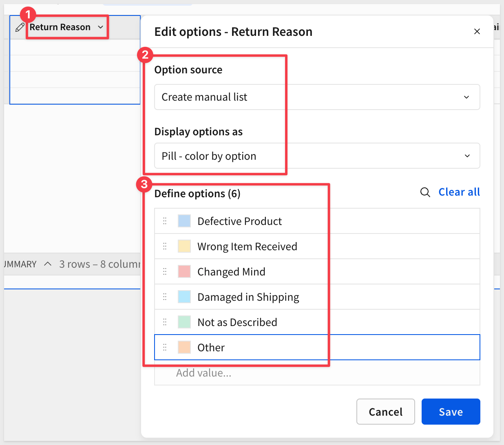Click the drag handle for Not as Described
Image resolution: width=504 pixels, height=445 pixels.
click(x=165, y=322)
